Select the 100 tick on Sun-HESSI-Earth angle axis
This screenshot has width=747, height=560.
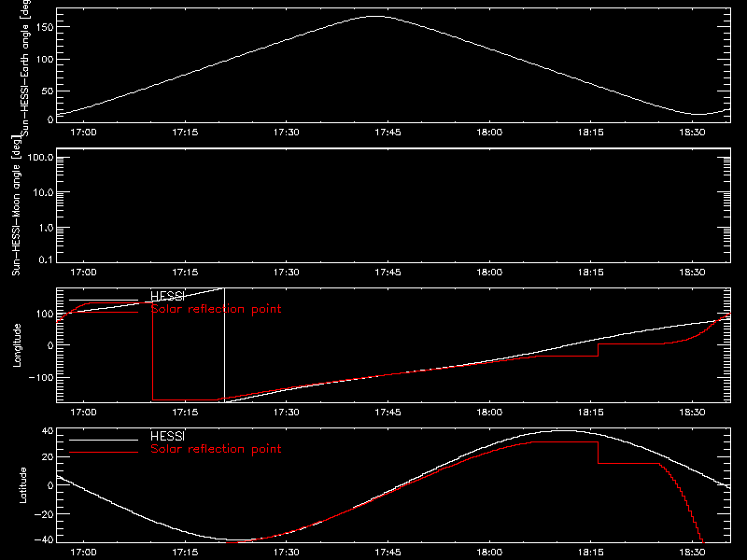[45, 60]
